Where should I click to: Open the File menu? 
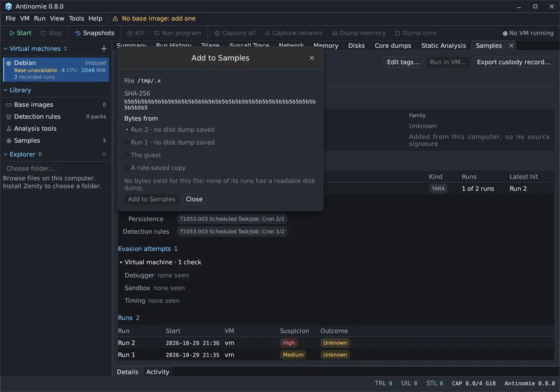click(10, 19)
